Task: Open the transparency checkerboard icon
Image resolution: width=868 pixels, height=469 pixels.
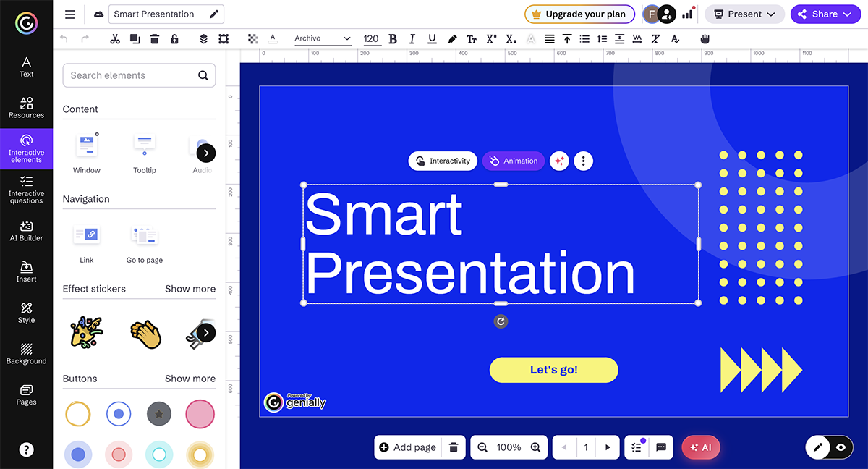Action: tap(252, 39)
